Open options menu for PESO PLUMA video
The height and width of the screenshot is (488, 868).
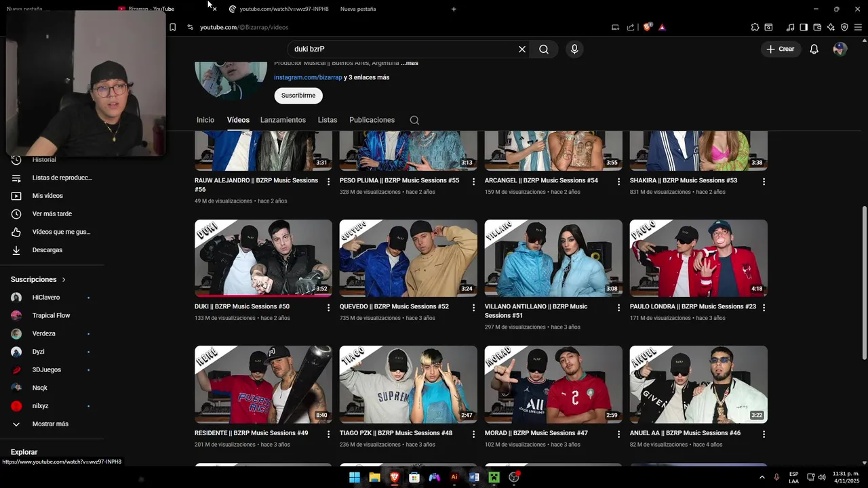point(474,182)
